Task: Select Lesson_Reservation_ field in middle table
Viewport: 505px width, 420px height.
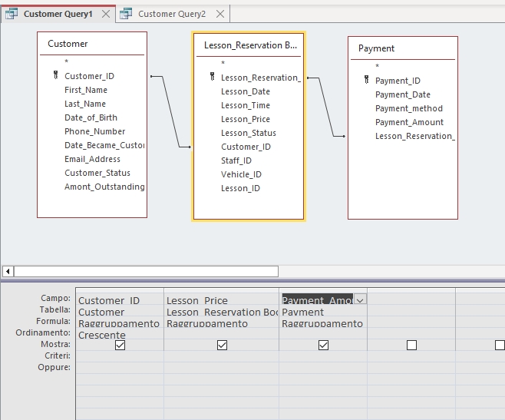Action: [260, 78]
